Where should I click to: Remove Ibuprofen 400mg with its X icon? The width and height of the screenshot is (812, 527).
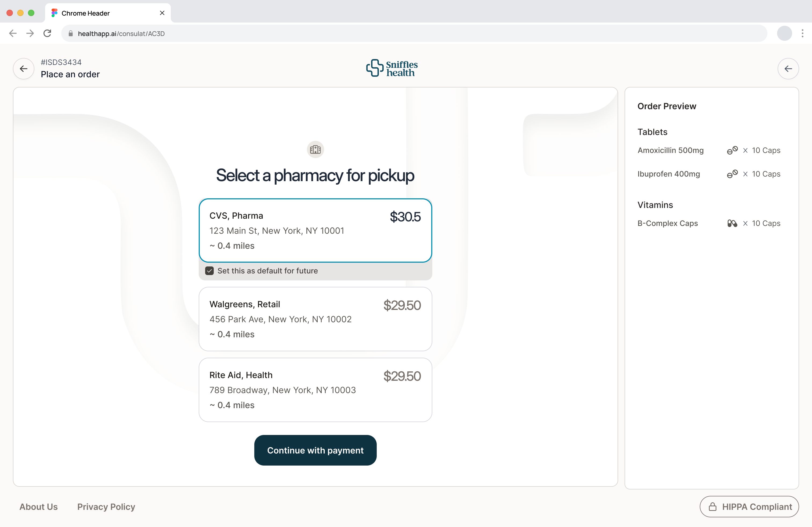click(745, 174)
